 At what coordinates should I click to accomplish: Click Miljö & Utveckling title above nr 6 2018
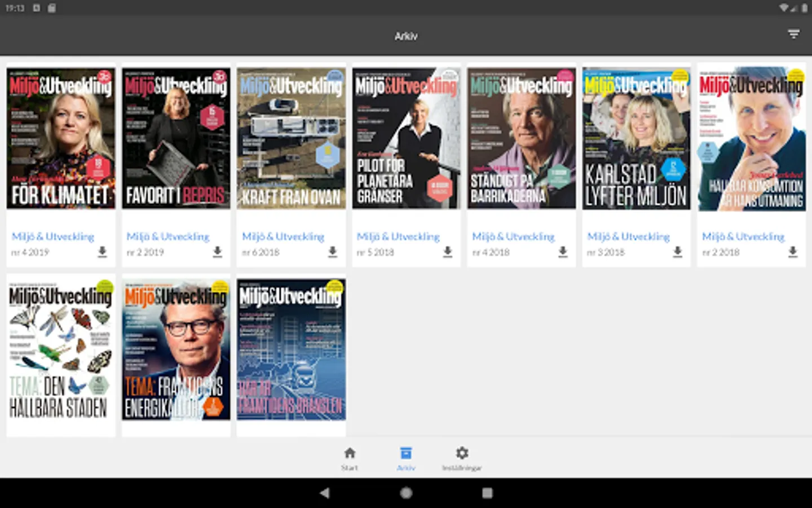pyautogui.click(x=283, y=237)
